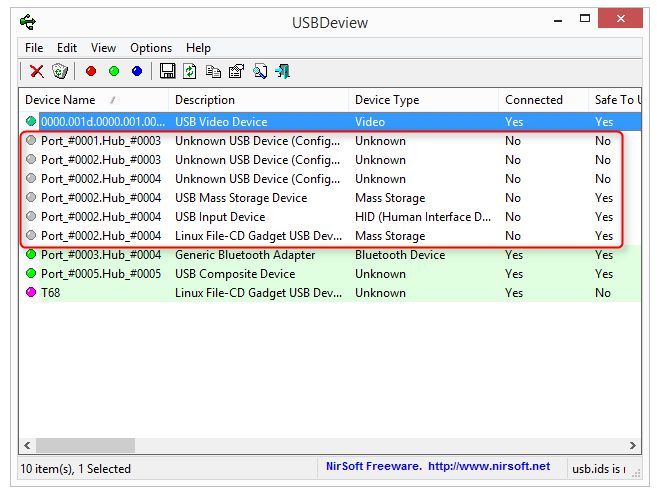This screenshot has height=494, width=657.
Task: Click the blue circle toolbar icon
Action: (x=137, y=71)
